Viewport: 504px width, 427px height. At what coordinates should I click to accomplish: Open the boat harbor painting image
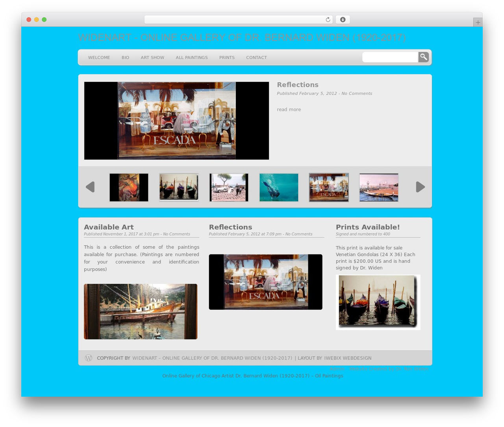coord(141,312)
